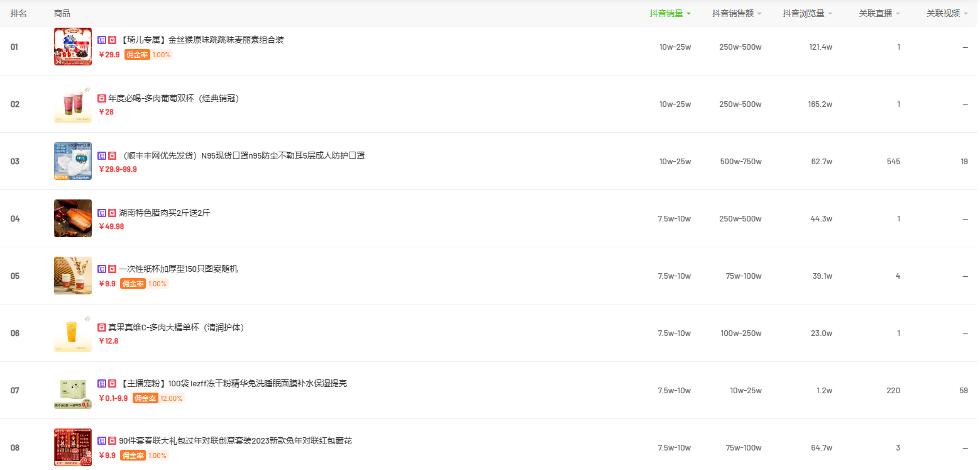Click 佣金率 tag on 春联大礼包 row
Image resolution: width=980 pixels, height=470 pixels.
pyautogui.click(x=144, y=456)
